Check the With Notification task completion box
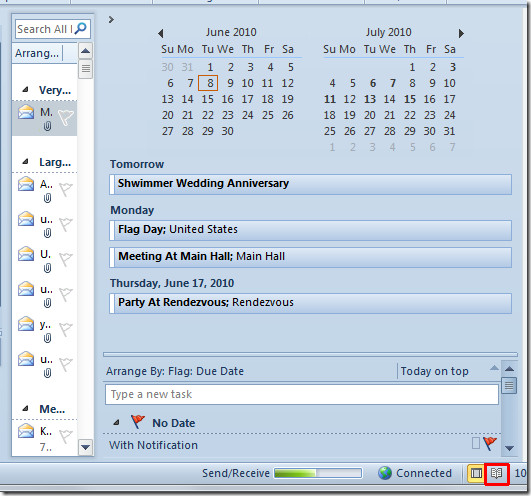 pyautogui.click(x=475, y=443)
